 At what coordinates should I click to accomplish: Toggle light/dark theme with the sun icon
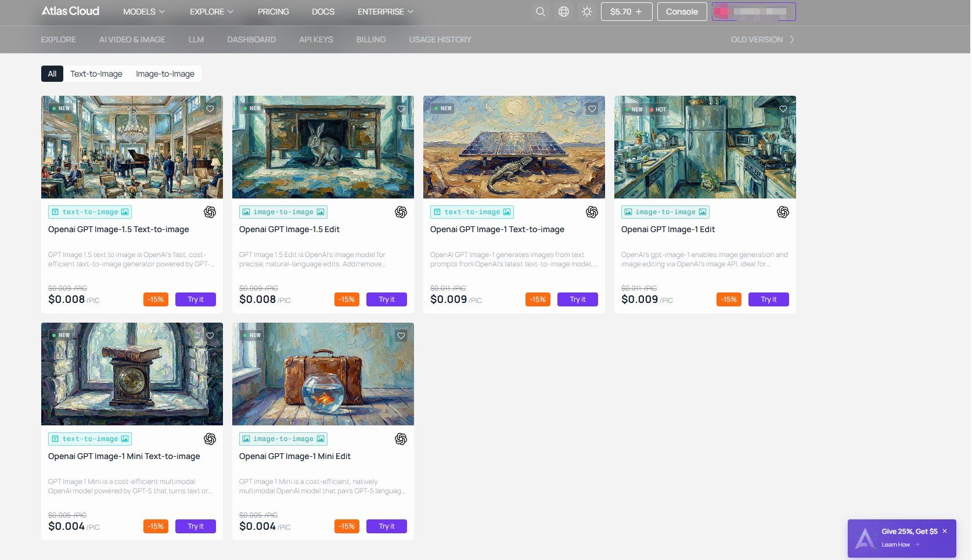coord(586,12)
